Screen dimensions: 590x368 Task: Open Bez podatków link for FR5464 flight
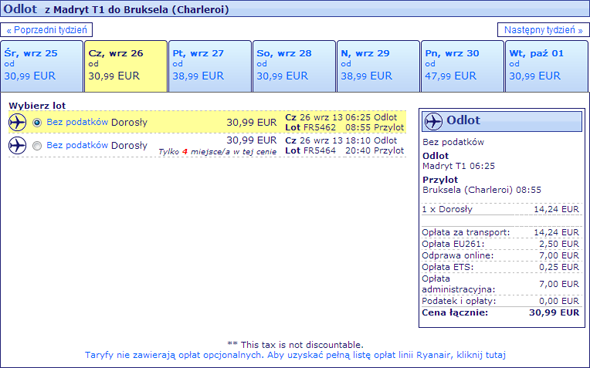point(77,145)
